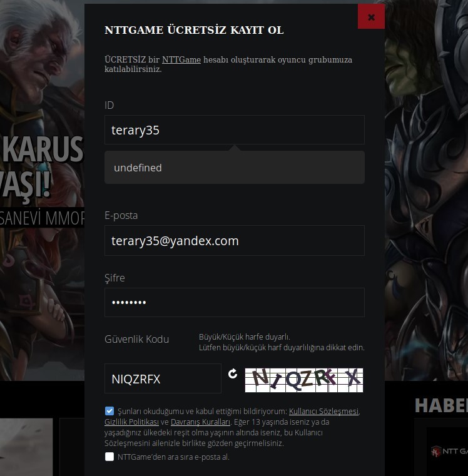468x476 pixels.
Task: Uncheck the user agreement acceptance checkbox
Action: (x=109, y=411)
